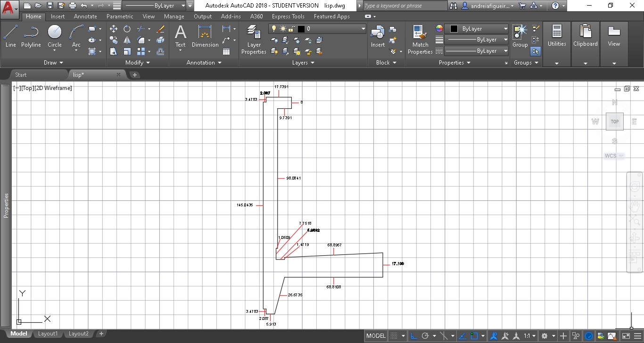Toggle annotation objects visibility in status bar
The width and height of the screenshot is (644, 343).
click(494, 336)
